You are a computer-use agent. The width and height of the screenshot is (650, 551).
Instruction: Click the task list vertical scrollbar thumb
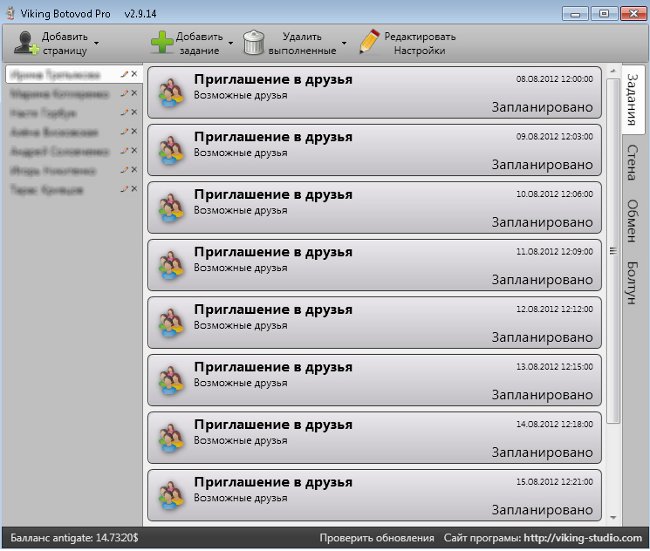click(x=613, y=251)
